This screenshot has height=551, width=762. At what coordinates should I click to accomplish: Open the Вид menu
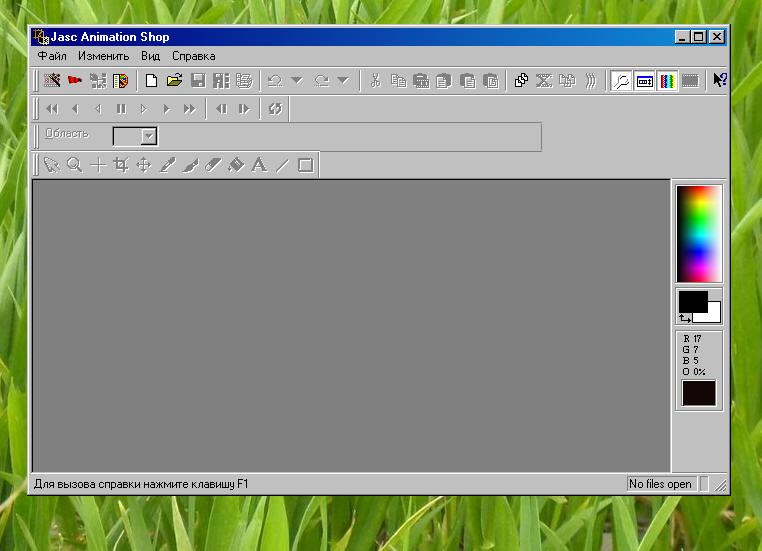coord(151,56)
